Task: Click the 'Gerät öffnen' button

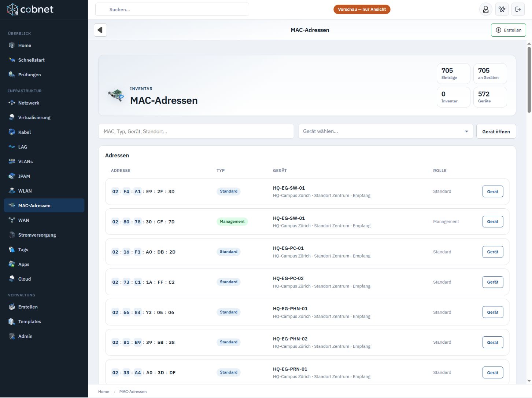Action: coord(496,131)
